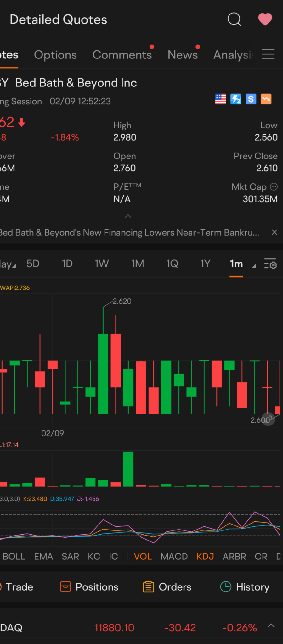This screenshot has height=644, width=283.
Task: Tap the orange chart badge icon
Action: 266,99
